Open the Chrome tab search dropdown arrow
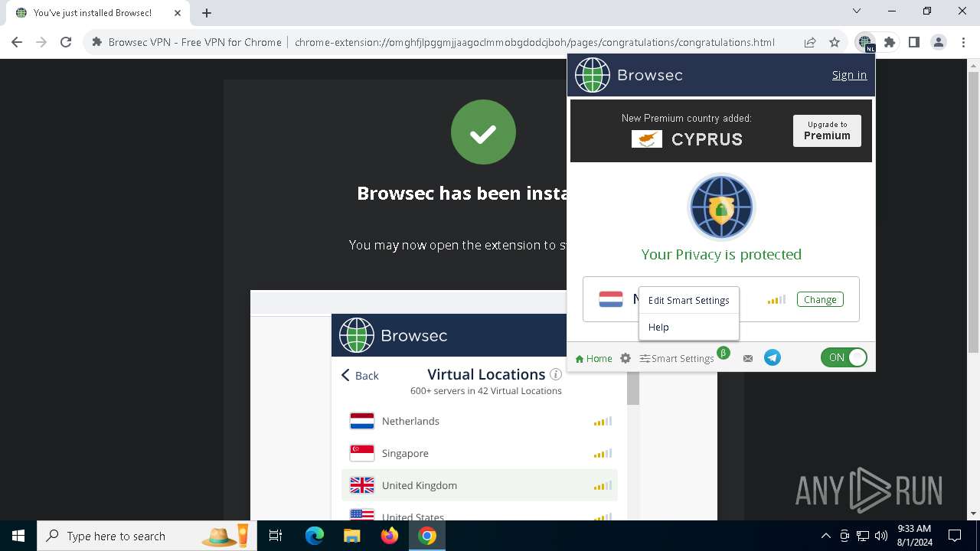The image size is (980, 551). (x=857, y=11)
